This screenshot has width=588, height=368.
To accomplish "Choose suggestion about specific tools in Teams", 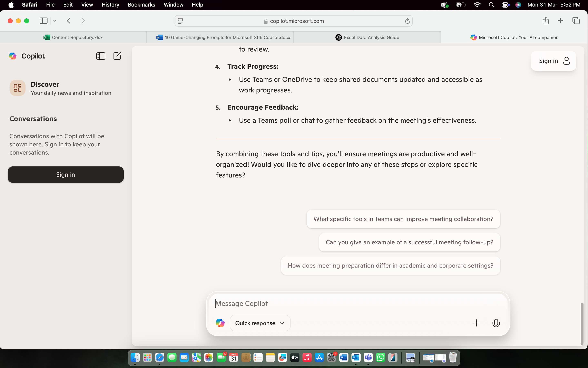I will coord(403,219).
